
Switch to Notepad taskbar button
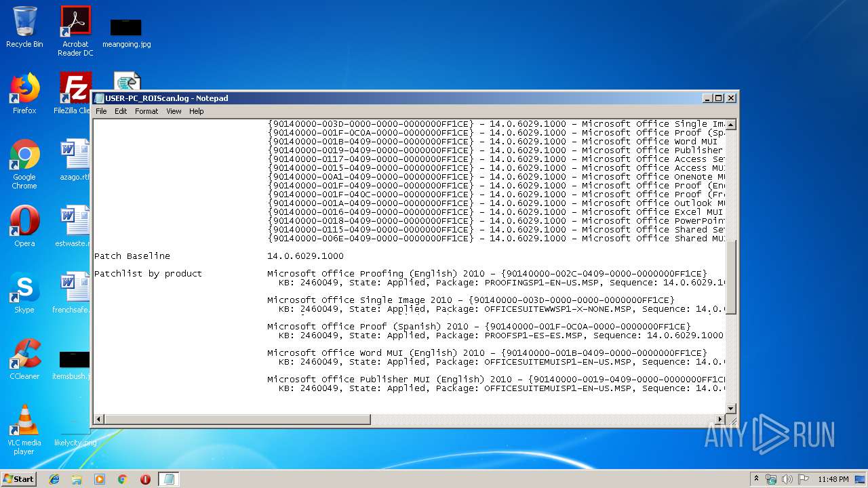[168, 479]
